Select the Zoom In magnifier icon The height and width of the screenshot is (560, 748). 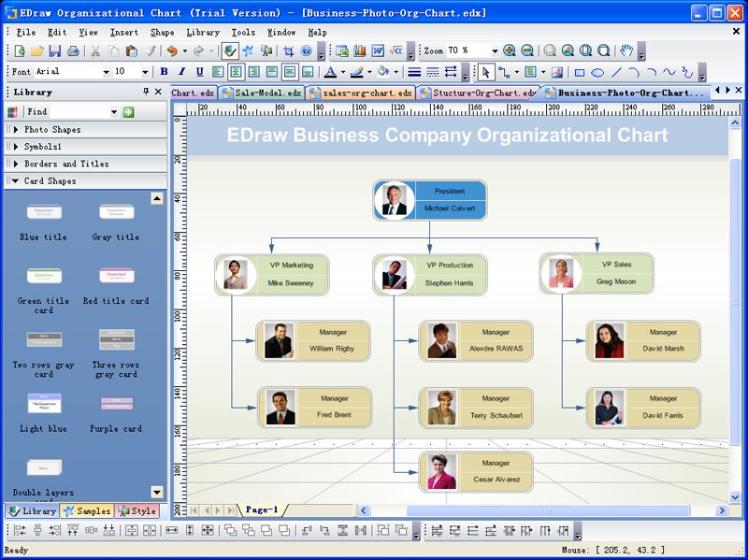(509, 50)
